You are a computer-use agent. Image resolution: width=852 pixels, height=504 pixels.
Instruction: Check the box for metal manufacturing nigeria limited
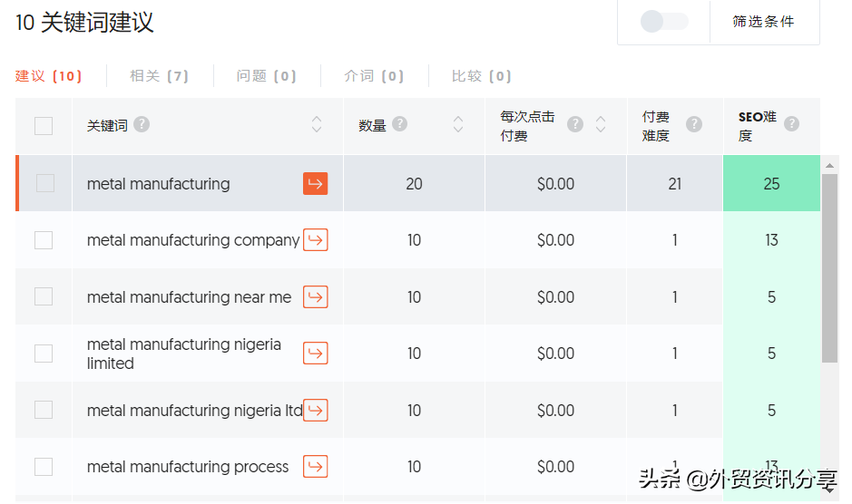click(44, 354)
